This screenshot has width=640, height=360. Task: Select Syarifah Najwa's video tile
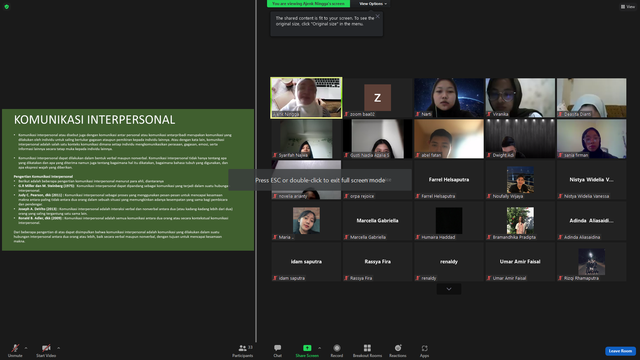(306, 139)
